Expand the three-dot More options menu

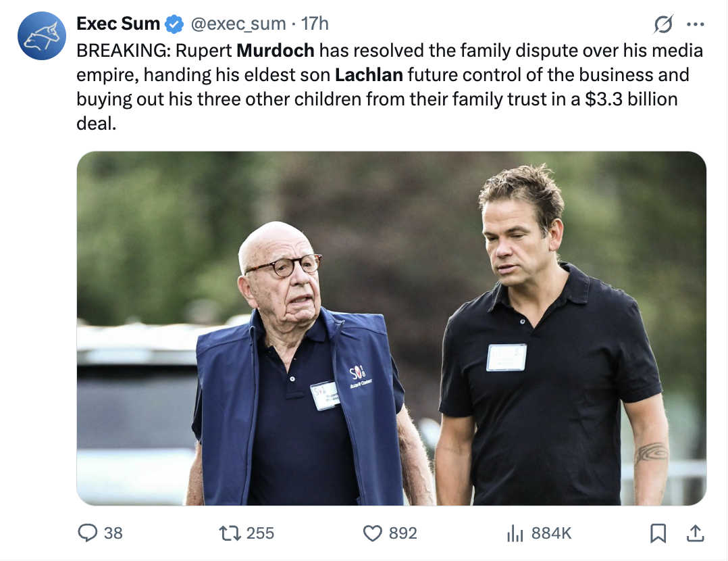pos(694,24)
